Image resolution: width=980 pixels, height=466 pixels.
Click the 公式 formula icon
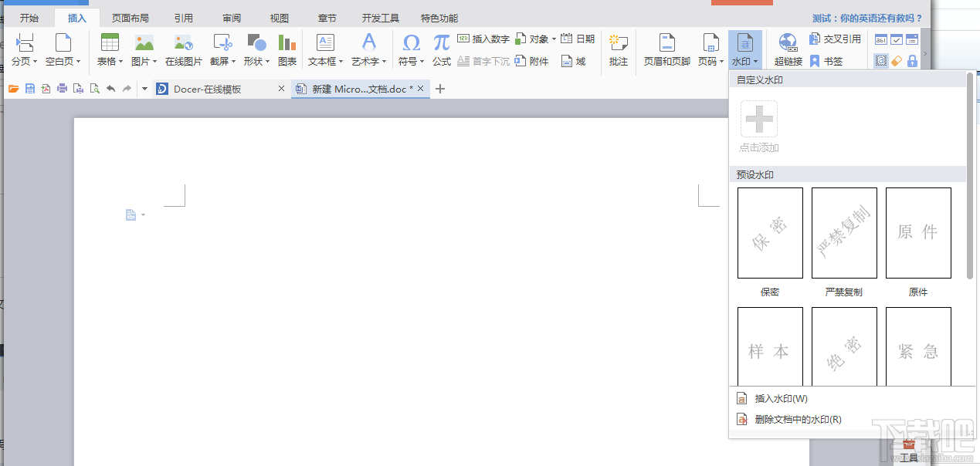tap(441, 49)
